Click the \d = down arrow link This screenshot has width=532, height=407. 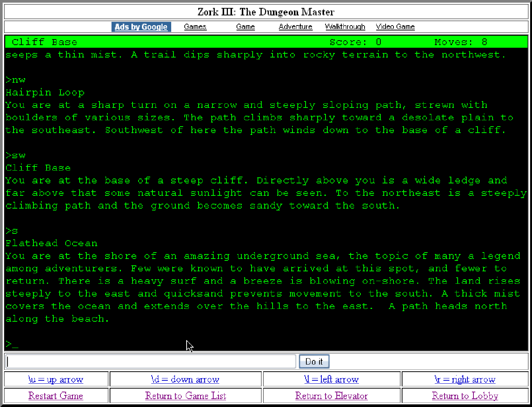(185, 380)
